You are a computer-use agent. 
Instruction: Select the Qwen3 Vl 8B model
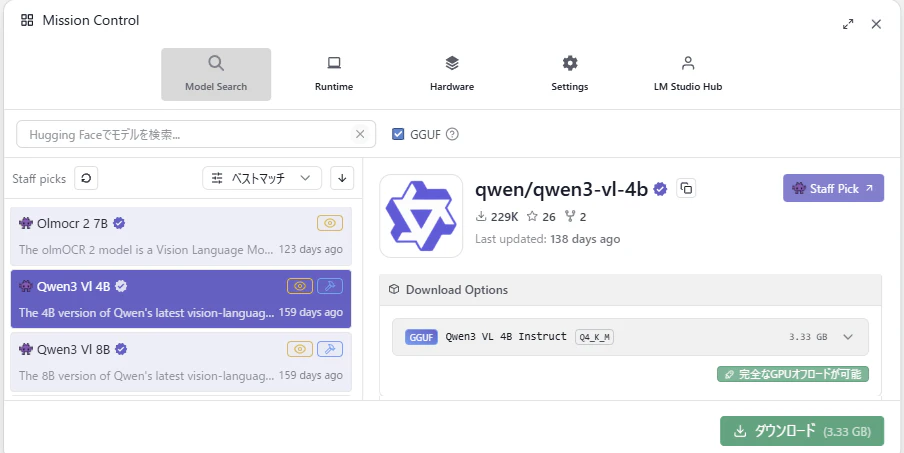click(x=180, y=362)
